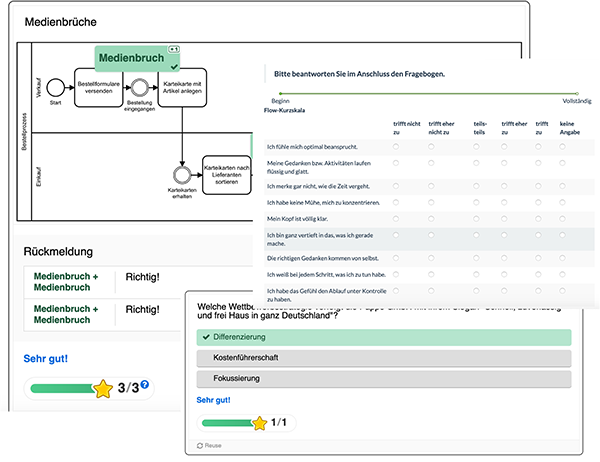Select the Fokussierung answer option
This screenshot has width=600, height=462.
tap(384, 379)
